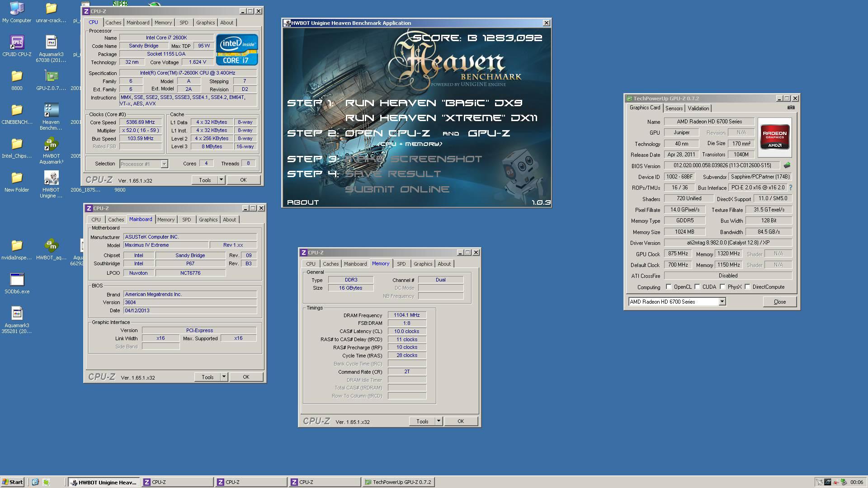Click DRAM Frequency value field

click(x=407, y=315)
